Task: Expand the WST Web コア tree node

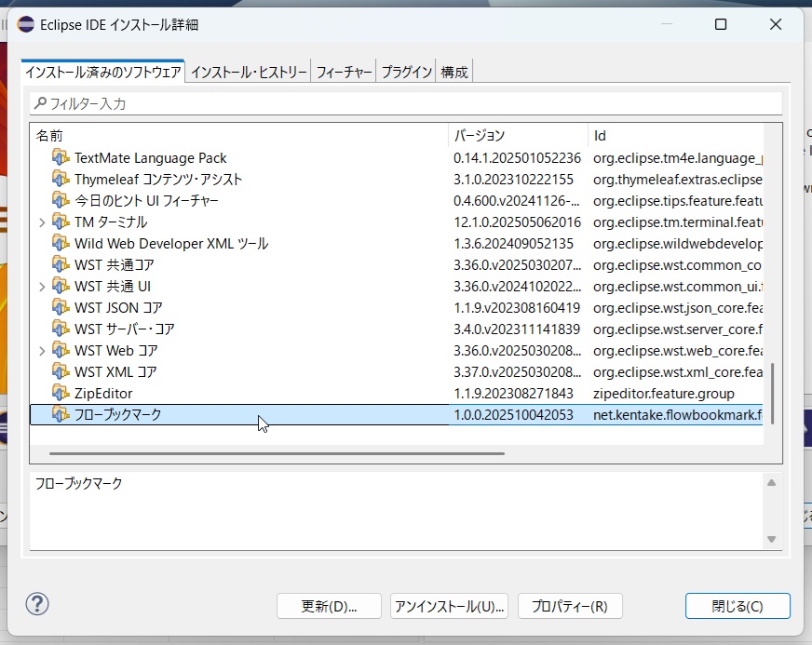Action: (42, 351)
